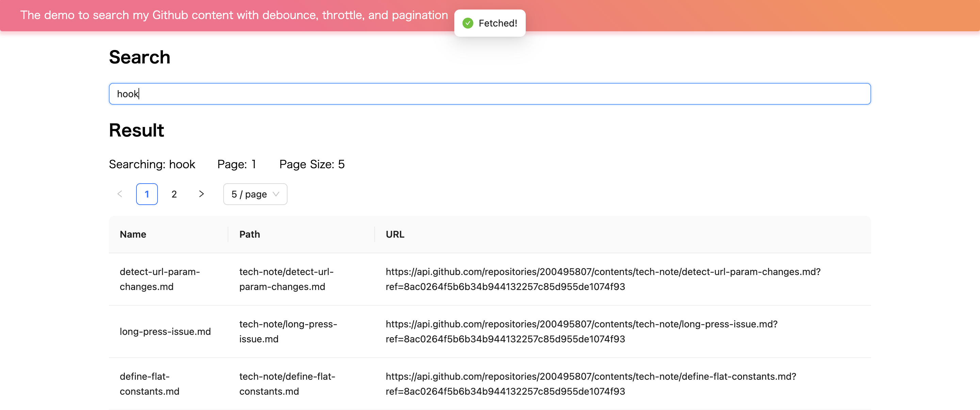Click the dropdown chevron beside 5 / page
The height and width of the screenshot is (410, 980).
click(276, 194)
